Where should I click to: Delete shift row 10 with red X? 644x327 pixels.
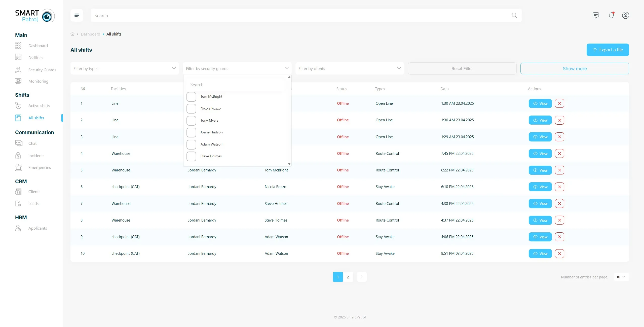coord(559,253)
